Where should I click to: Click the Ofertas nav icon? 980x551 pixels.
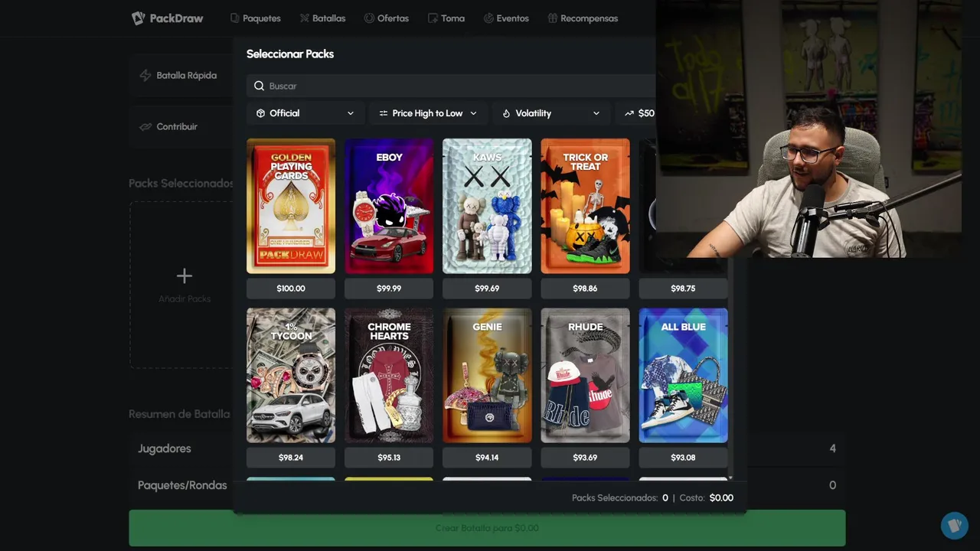tap(369, 18)
